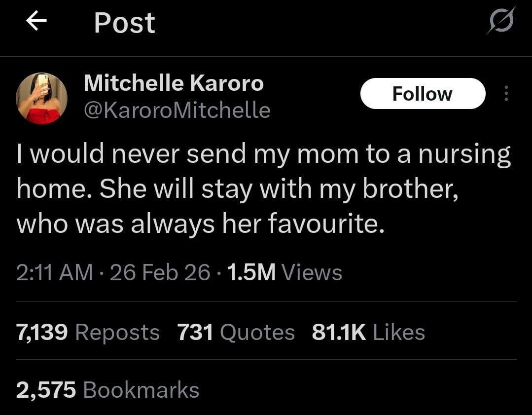This screenshot has width=532, height=415.
Task: View the 1.5M Views analytics
Action: click(285, 272)
